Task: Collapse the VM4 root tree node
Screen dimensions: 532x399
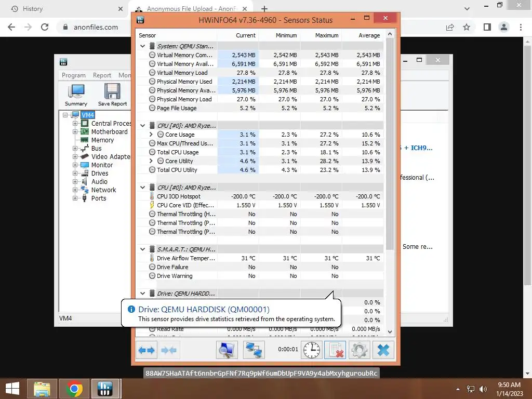Action: coord(65,115)
